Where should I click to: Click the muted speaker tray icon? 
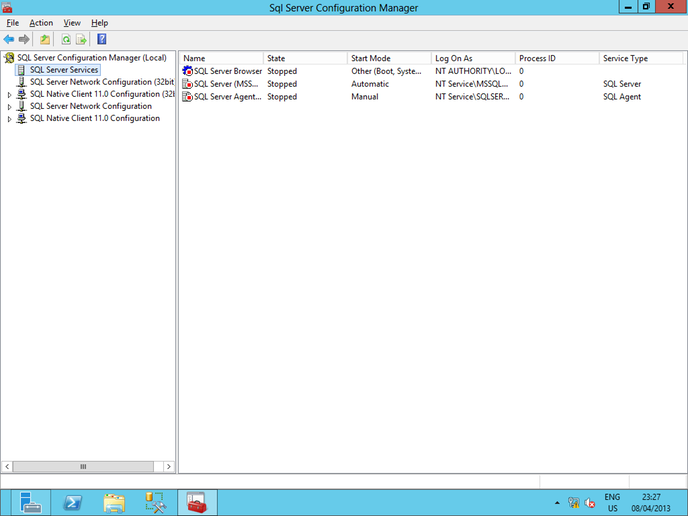(x=590, y=503)
